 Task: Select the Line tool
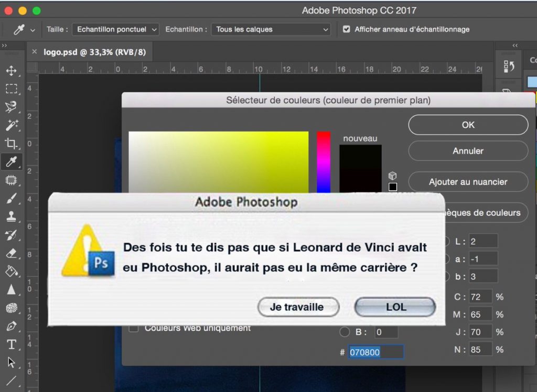(12, 380)
